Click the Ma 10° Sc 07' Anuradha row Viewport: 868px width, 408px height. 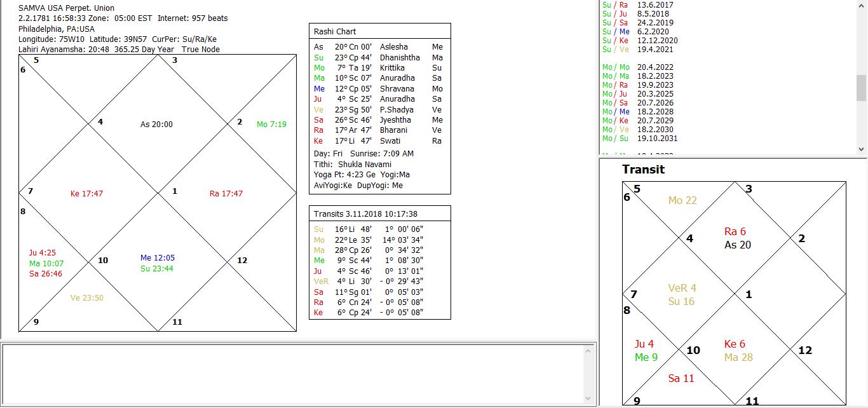379,78
